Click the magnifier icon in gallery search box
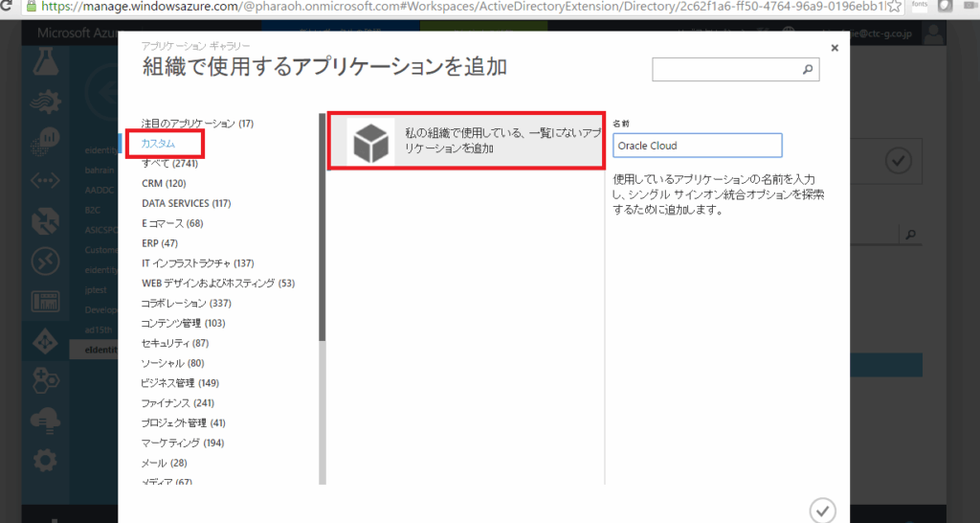The image size is (980, 523). click(x=807, y=70)
